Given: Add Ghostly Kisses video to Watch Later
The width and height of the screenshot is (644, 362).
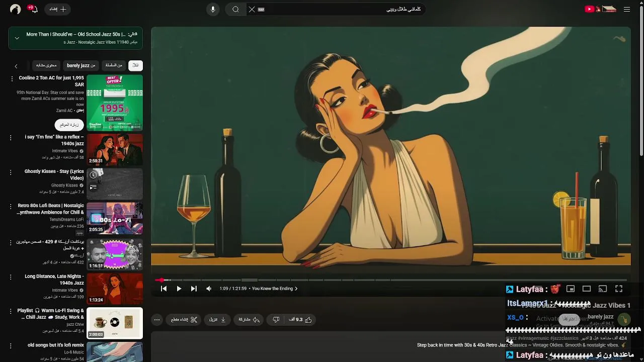Looking at the screenshot, I should tap(93, 175).
